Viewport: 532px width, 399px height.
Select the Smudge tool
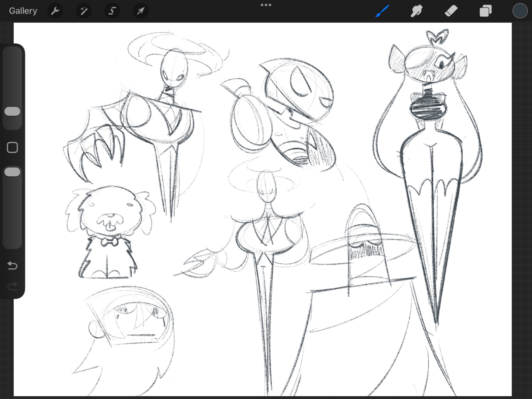(x=417, y=11)
